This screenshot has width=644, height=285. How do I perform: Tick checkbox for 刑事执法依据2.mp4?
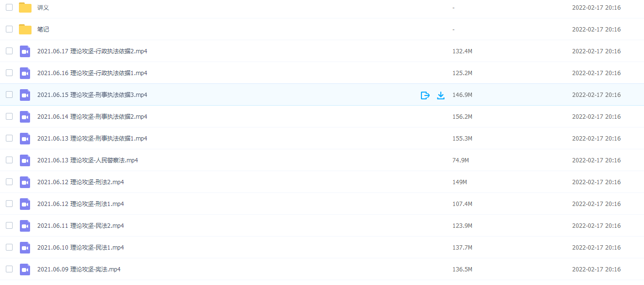9,116
